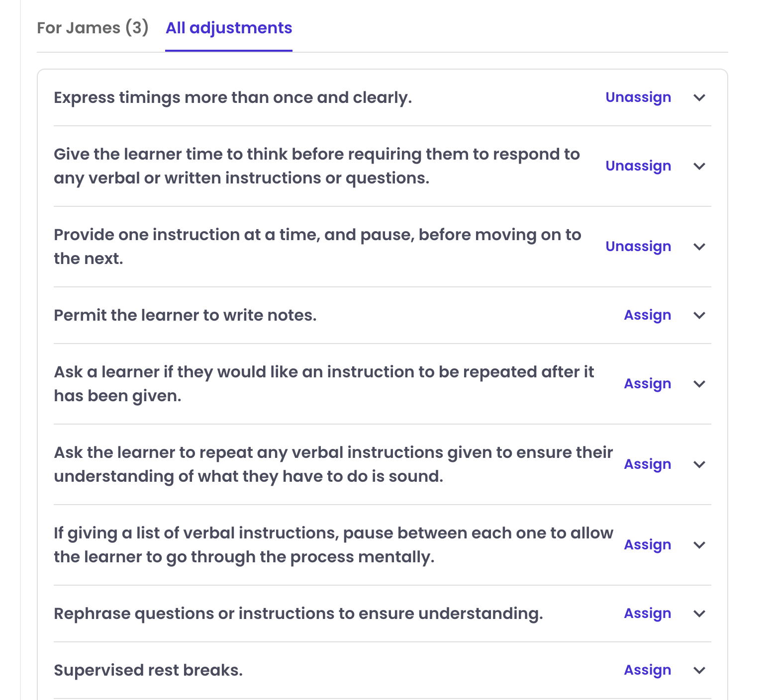The image size is (774, 700).
Task: Switch to the For James (3) tab
Action: coord(93,28)
